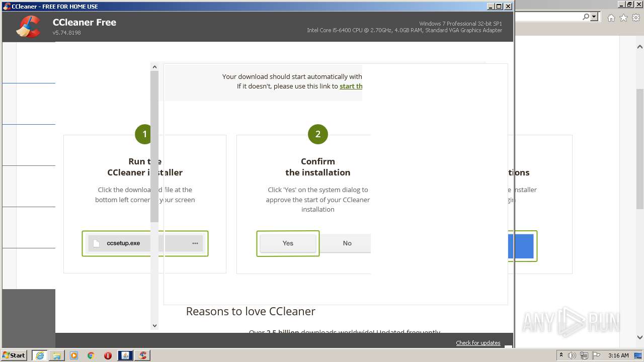Restore down the Internet Explorer window
This screenshot has height=362, width=644.
(629, 5)
